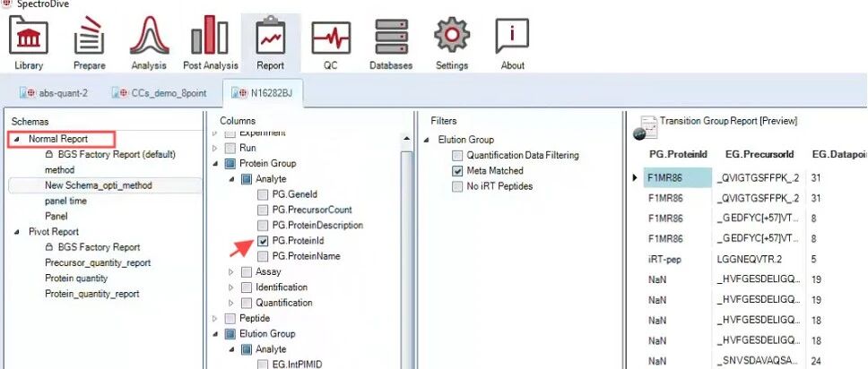
Task: Click the EG.PrecursorId column header
Action: click(759, 154)
